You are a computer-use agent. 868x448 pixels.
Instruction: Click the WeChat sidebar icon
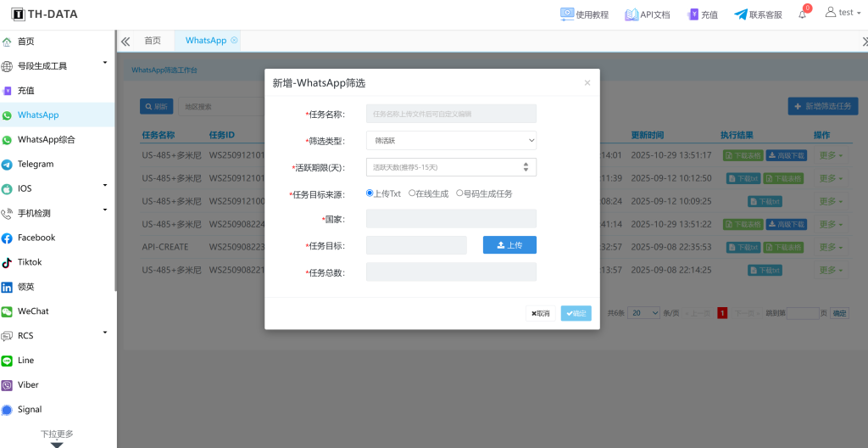[7, 311]
